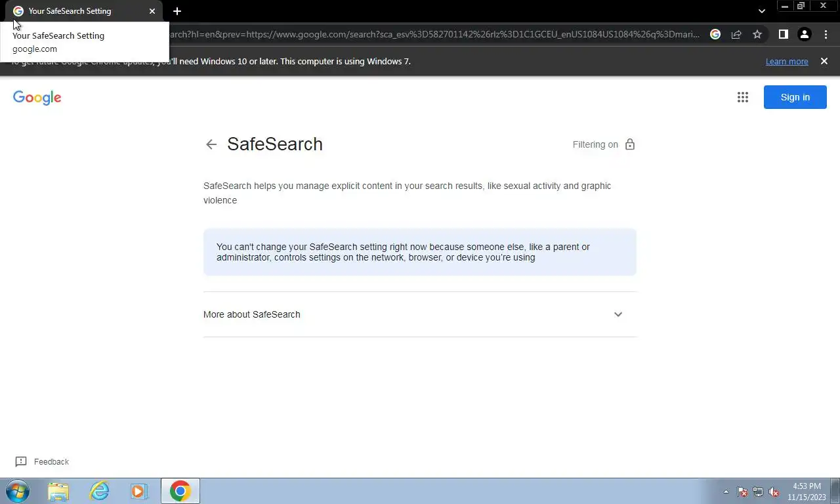Viewport: 840px width, 504px height.
Task: Click the address bar URL field
Action: pyautogui.click(x=433, y=34)
